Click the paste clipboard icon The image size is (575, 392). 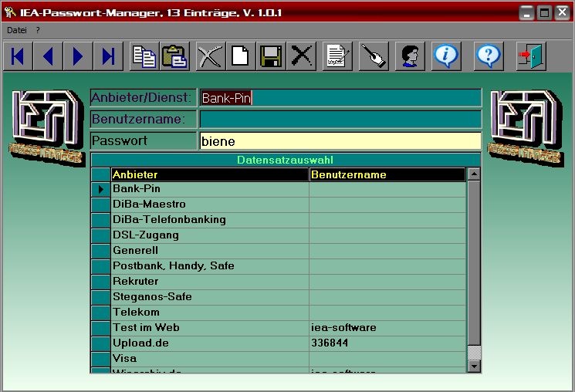coord(174,56)
